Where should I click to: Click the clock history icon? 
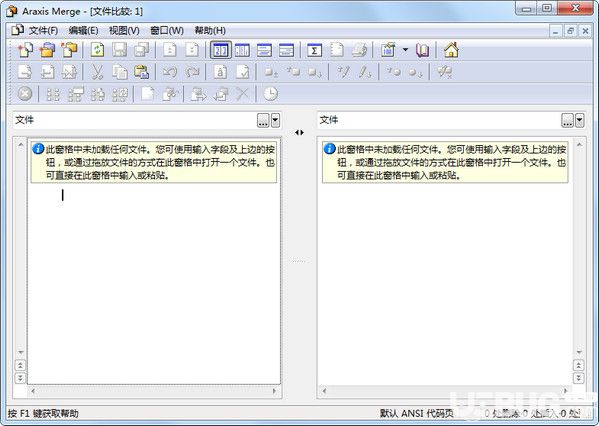click(x=270, y=94)
